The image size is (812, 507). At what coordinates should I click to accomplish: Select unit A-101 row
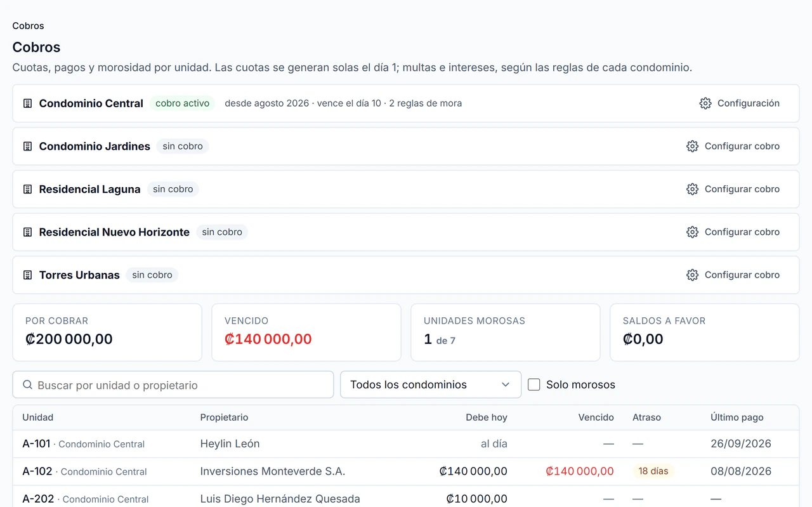(x=406, y=444)
